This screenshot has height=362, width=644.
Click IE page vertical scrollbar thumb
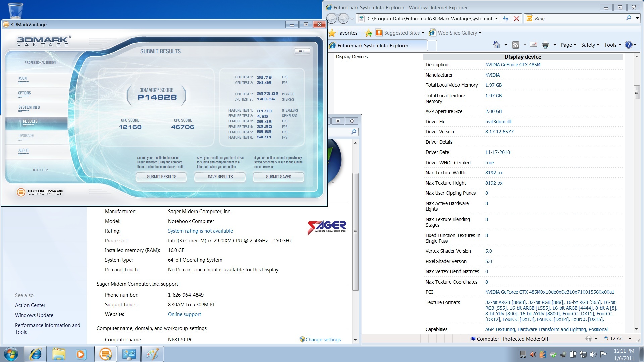tap(636, 93)
